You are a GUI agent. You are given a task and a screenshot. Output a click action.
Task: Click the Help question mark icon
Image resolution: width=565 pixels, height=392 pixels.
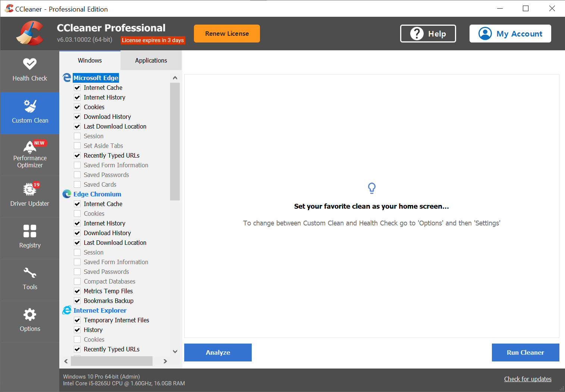417,34
